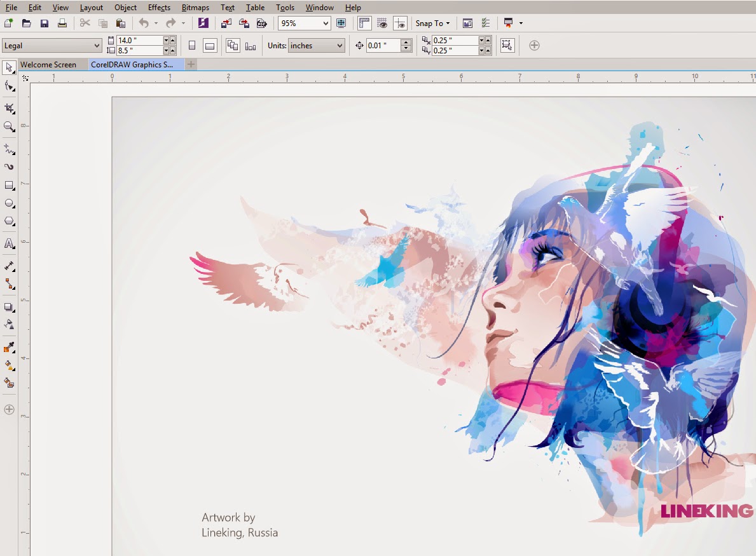
Task: Select the Connector tool
Action: tap(9, 284)
